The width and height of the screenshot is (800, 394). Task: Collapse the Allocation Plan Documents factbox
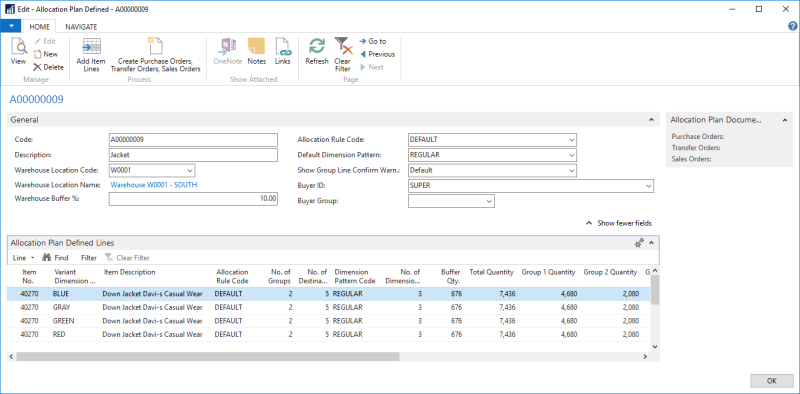(x=785, y=120)
